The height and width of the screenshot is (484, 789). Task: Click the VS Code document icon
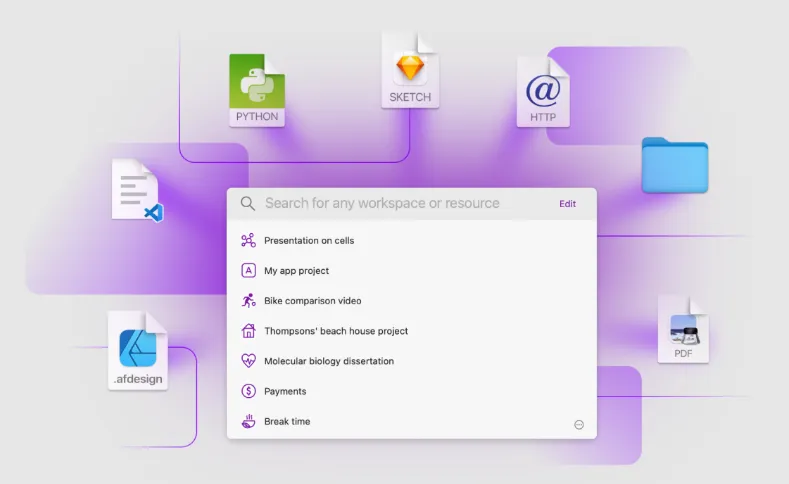[137, 190]
